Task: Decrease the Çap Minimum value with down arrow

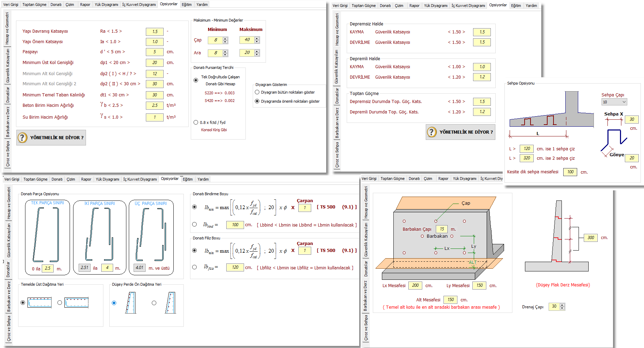Action: pos(225,42)
